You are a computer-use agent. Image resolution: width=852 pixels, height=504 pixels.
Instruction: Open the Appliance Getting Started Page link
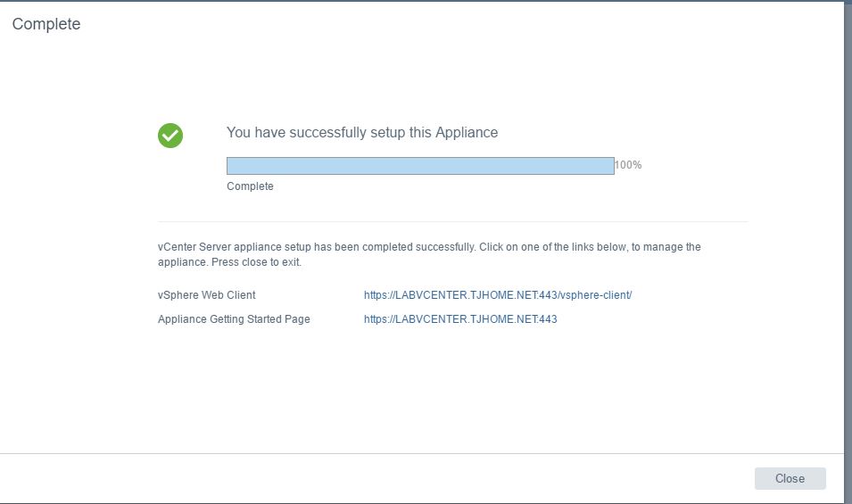460,318
